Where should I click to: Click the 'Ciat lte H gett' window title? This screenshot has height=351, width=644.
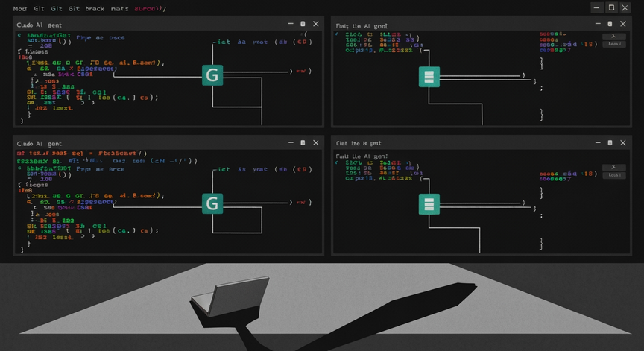[x=359, y=143]
